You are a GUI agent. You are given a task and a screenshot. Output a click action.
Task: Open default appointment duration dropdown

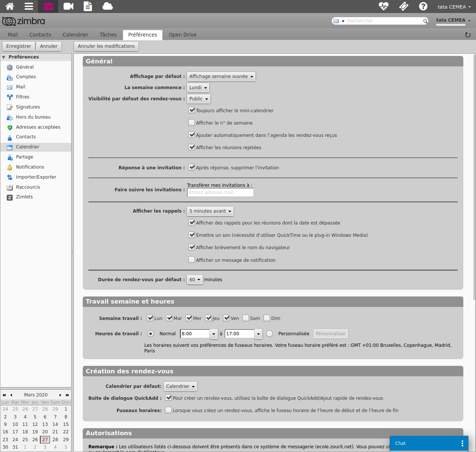point(195,280)
